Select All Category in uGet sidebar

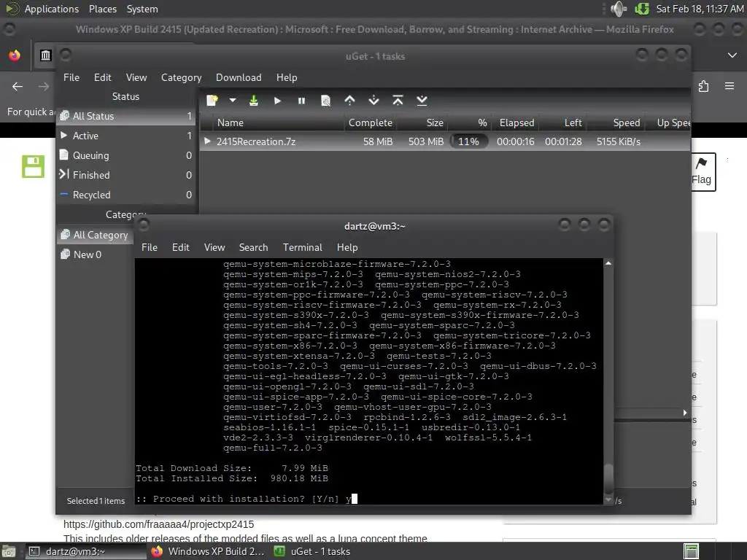point(96,235)
